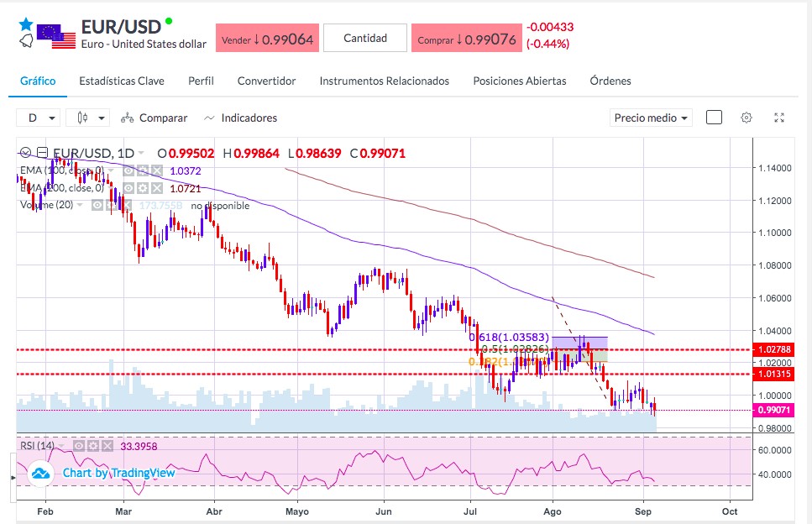The width and height of the screenshot is (812, 524).
Task: Click the 1.02788 red price level label
Action: pos(774,349)
